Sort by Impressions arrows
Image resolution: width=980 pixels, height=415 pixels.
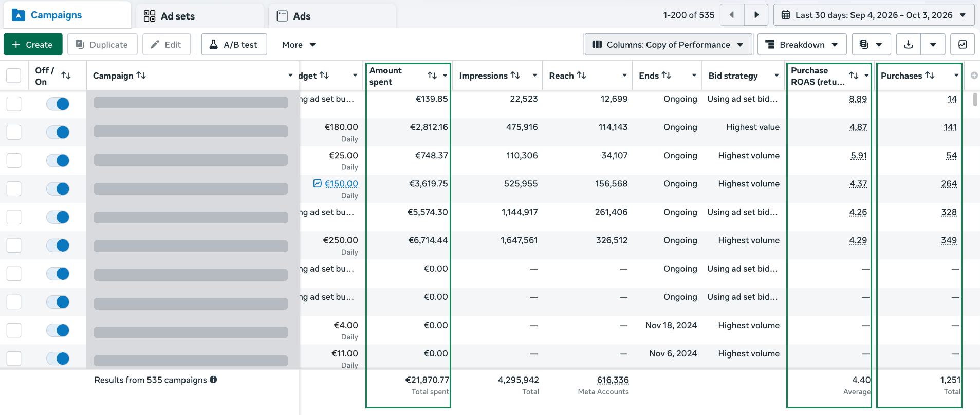pyautogui.click(x=515, y=76)
